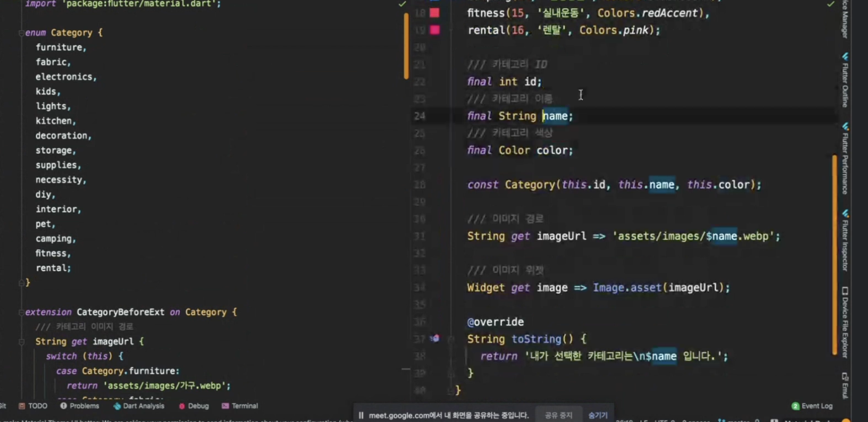This screenshot has width=868, height=422.
Task: Click the fold end marker below rental;
Action: click(22, 282)
